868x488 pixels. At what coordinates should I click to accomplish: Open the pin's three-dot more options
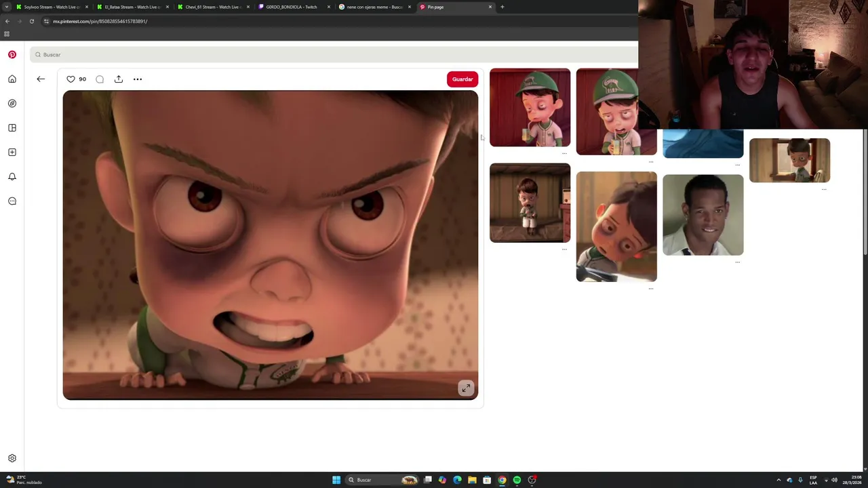click(x=138, y=79)
